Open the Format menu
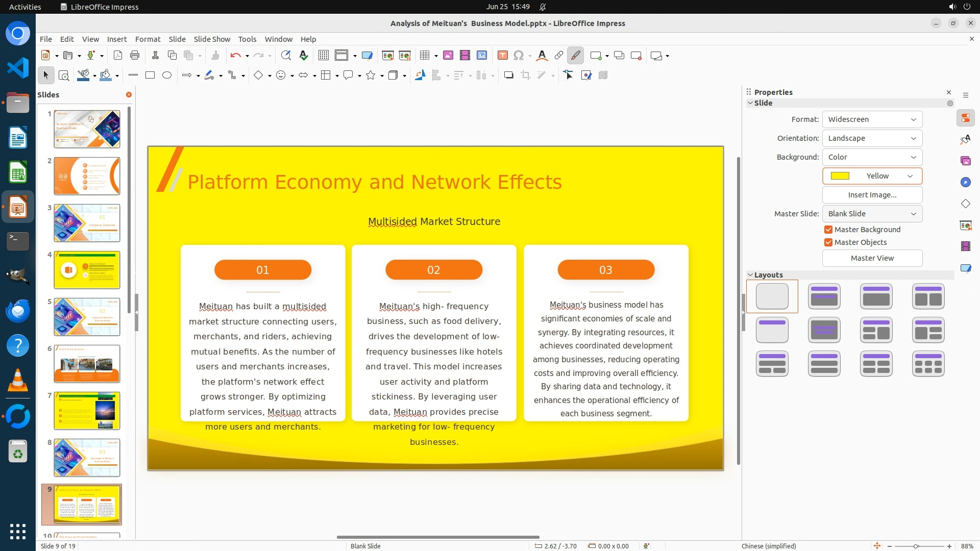980x551 pixels. pyautogui.click(x=148, y=39)
